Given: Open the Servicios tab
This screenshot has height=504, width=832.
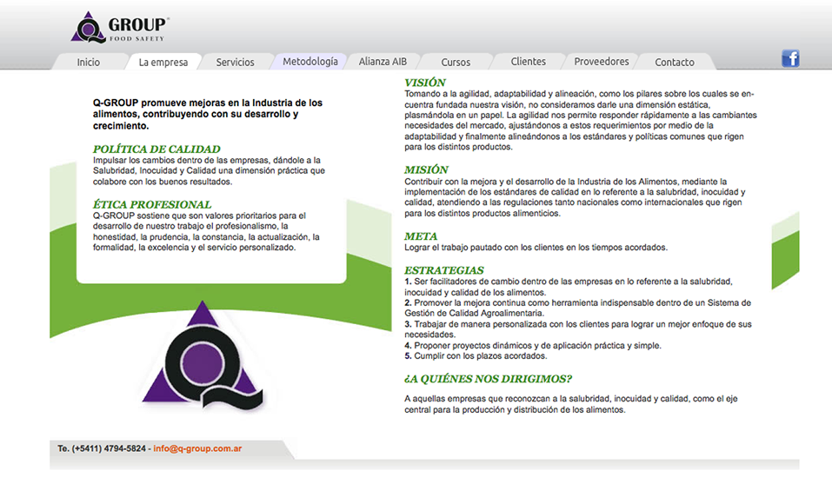Looking at the screenshot, I should click(235, 62).
